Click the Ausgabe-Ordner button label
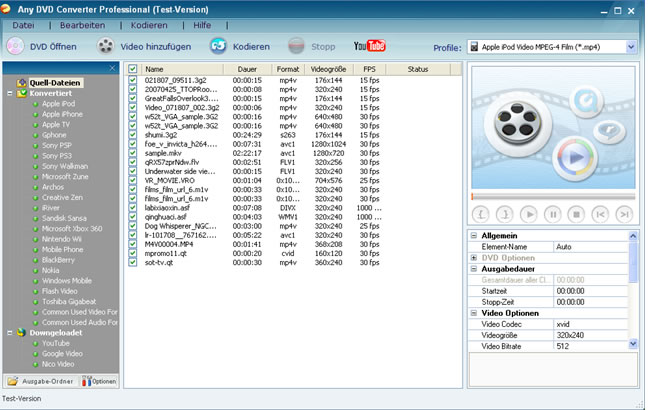 (x=48, y=381)
